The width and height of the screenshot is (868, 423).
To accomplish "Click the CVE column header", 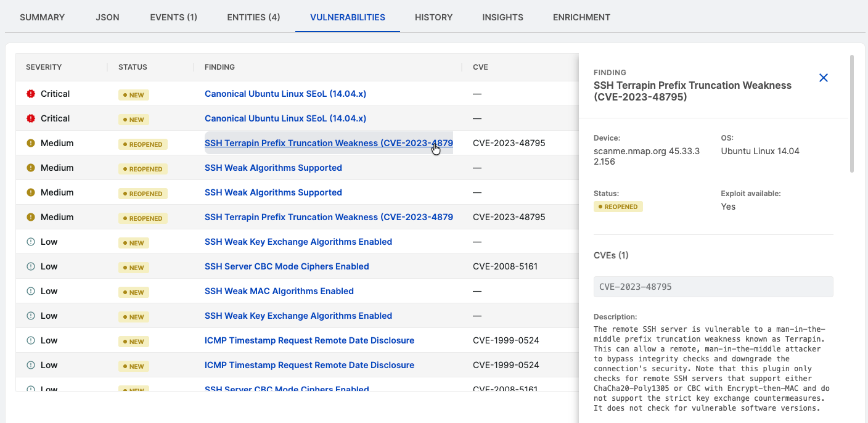I will click(x=480, y=67).
